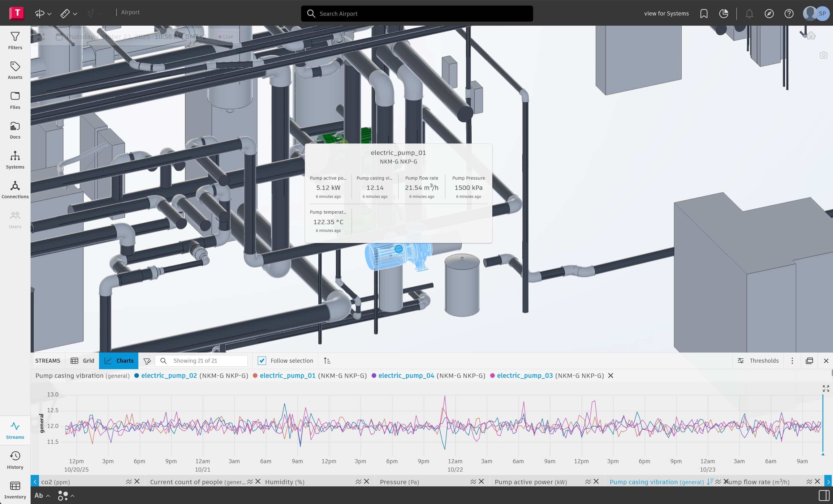Image resolution: width=833 pixels, height=504 pixels.
Task: Expand chart to fullscreen
Action: (826, 388)
